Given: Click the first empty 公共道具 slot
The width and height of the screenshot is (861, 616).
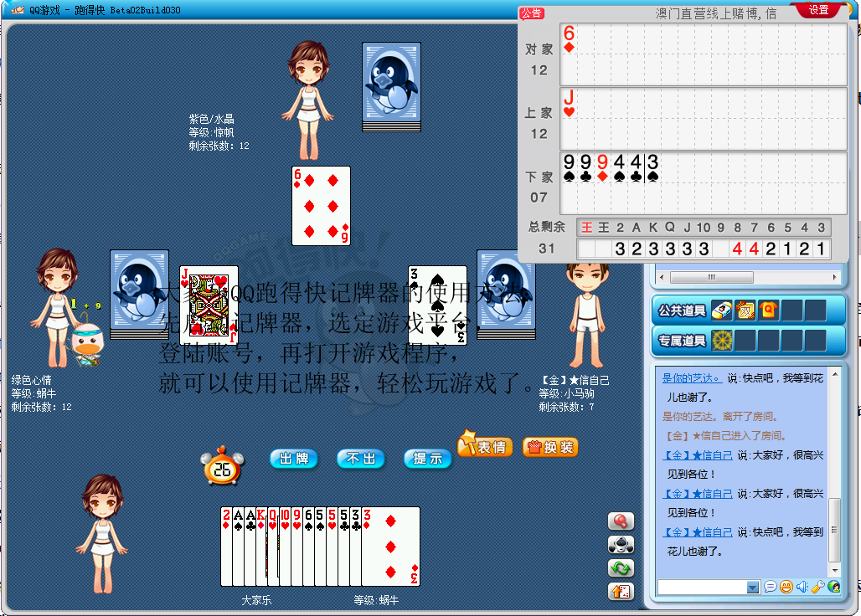Looking at the screenshot, I should click(791, 311).
